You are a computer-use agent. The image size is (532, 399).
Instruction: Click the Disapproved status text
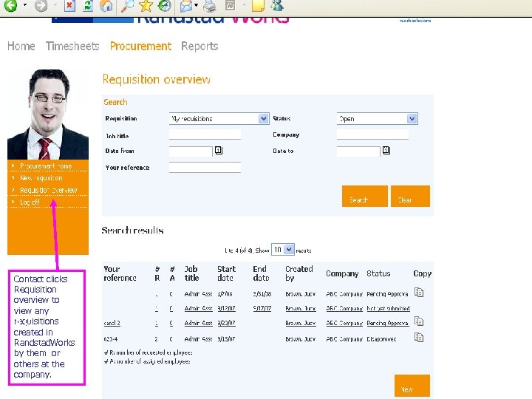[381, 339]
